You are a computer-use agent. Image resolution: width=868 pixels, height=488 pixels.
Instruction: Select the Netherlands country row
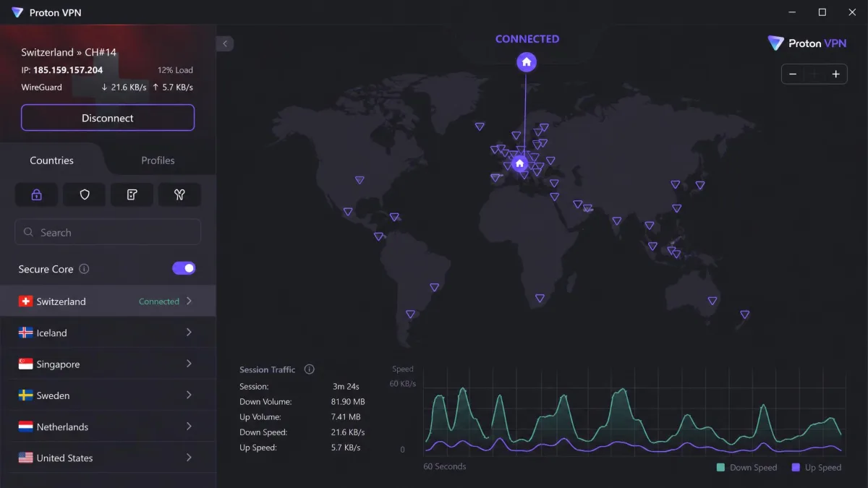click(x=108, y=427)
